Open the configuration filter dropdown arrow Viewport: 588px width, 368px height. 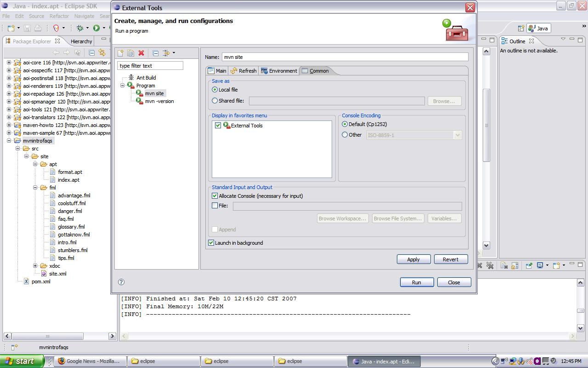[x=174, y=53]
